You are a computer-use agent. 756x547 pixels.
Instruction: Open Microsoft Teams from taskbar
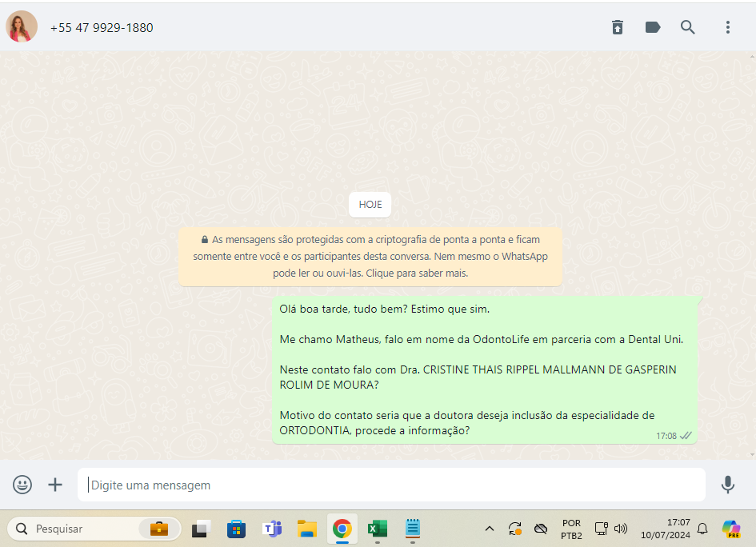272,529
